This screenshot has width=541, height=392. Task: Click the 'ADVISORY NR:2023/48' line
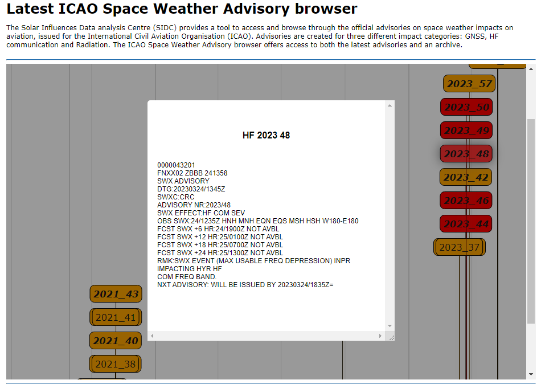194,205
